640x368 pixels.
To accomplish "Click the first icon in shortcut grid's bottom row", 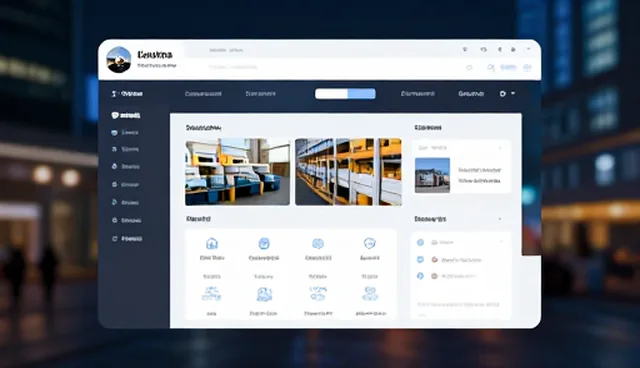I will [x=211, y=294].
